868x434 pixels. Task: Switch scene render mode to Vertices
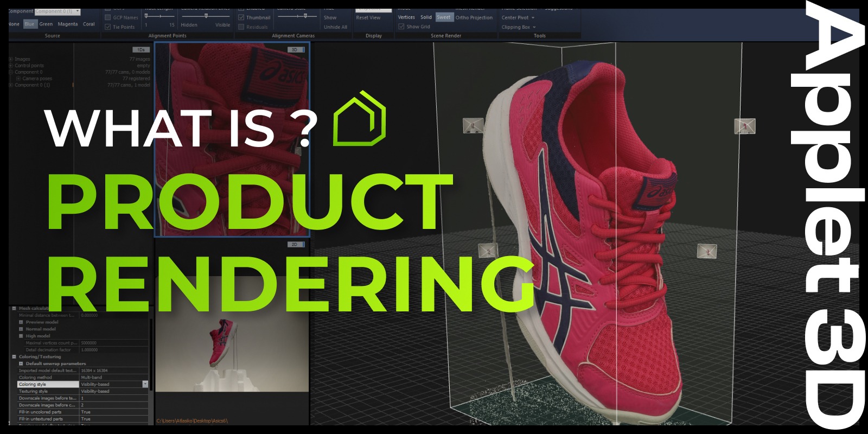tap(406, 17)
